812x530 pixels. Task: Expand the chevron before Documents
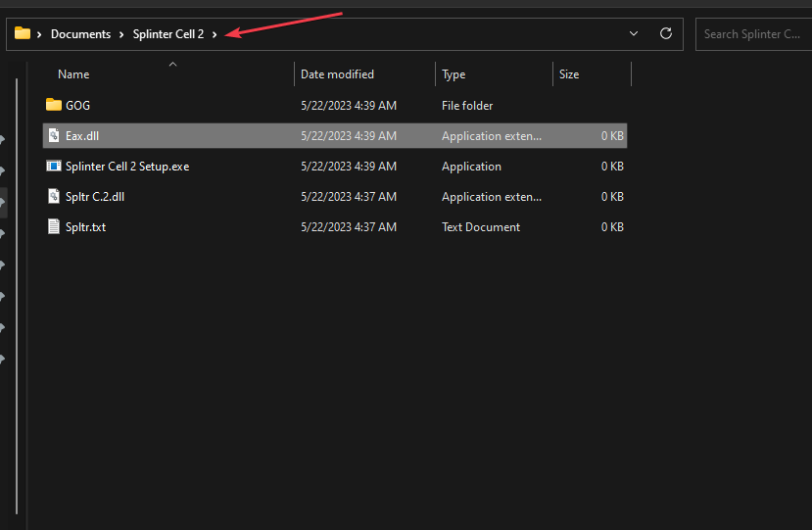pos(39,34)
